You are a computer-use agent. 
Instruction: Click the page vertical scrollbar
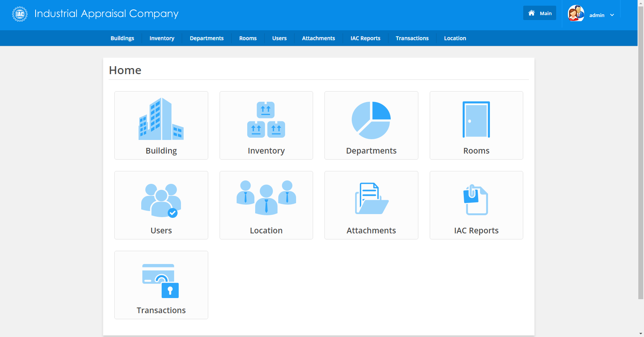click(641, 151)
